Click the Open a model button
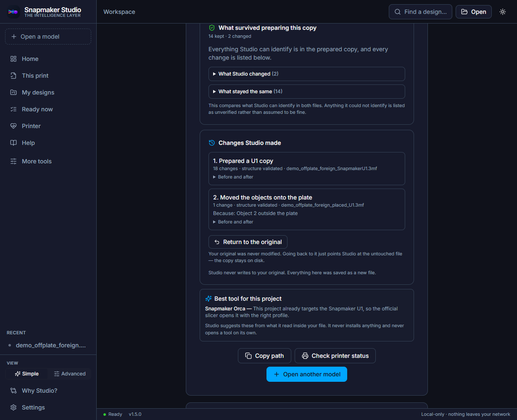Viewport: 517px width, 420px height. [x=48, y=37]
